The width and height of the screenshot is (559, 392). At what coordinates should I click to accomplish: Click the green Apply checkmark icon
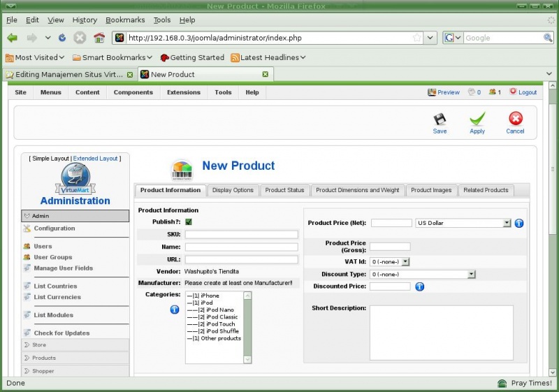(x=477, y=119)
